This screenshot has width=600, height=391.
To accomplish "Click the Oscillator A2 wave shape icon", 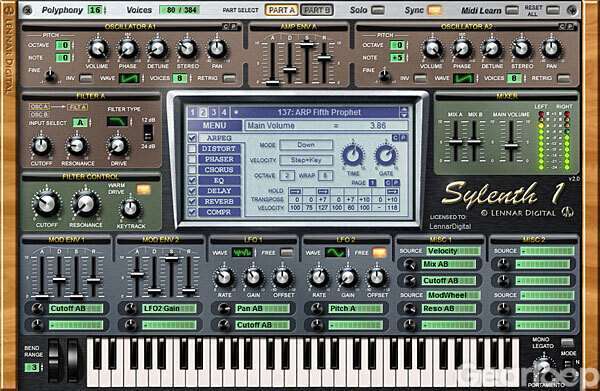I will [x=463, y=78].
